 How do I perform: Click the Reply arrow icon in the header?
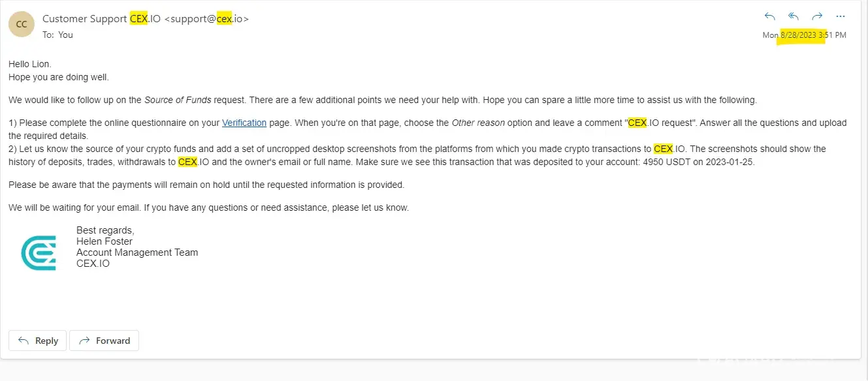pyautogui.click(x=770, y=16)
